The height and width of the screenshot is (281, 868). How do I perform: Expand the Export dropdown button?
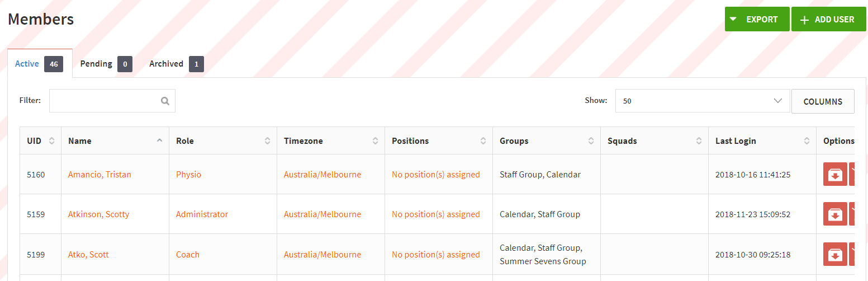757,19
